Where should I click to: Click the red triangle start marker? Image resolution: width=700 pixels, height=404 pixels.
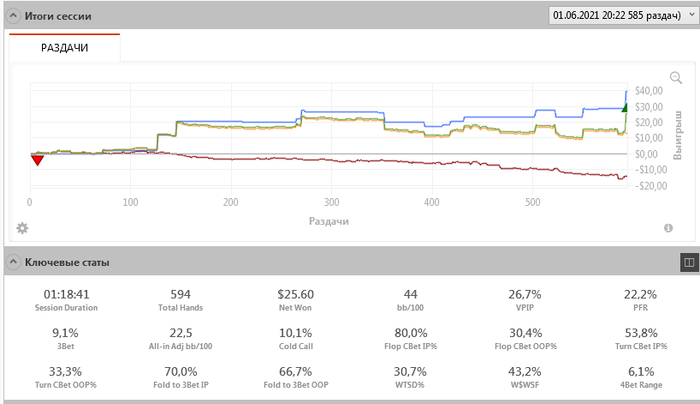click(37, 159)
